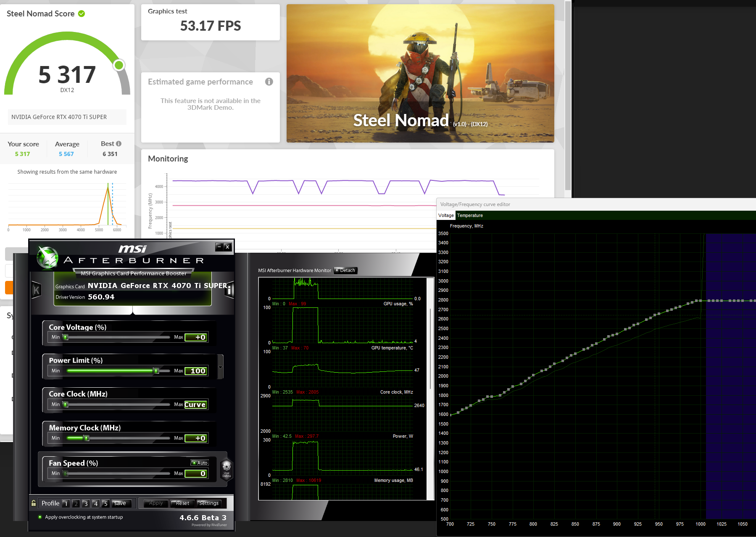Open Kombustor via the K side button
Image resolution: width=756 pixels, height=537 pixels.
(x=36, y=290)
